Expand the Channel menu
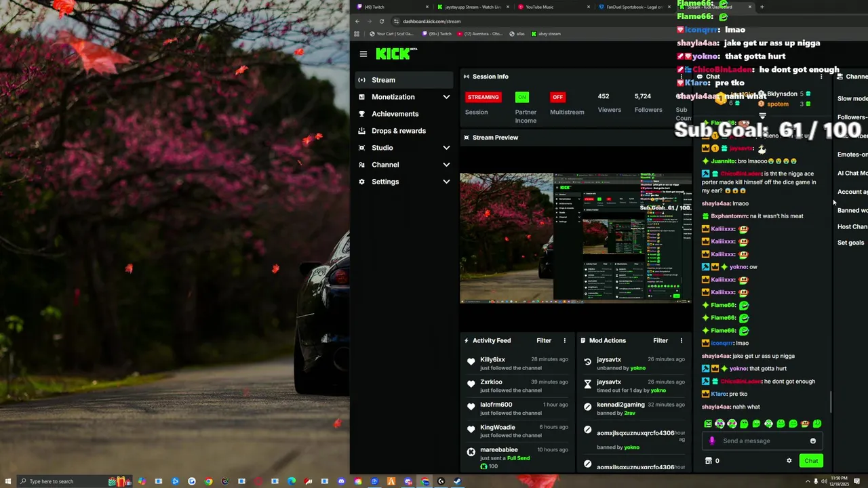The image size is (868, 488). 404,165
